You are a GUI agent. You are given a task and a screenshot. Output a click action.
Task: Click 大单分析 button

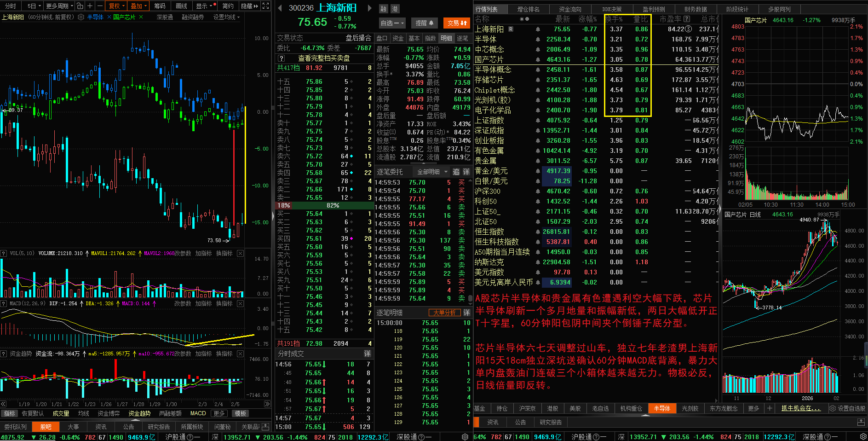click(x=444, y=313)
